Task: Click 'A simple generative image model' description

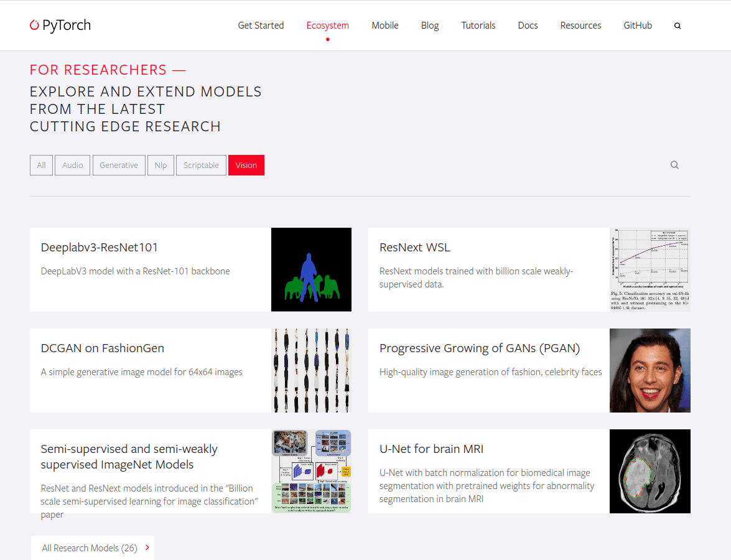Action: 141,371
